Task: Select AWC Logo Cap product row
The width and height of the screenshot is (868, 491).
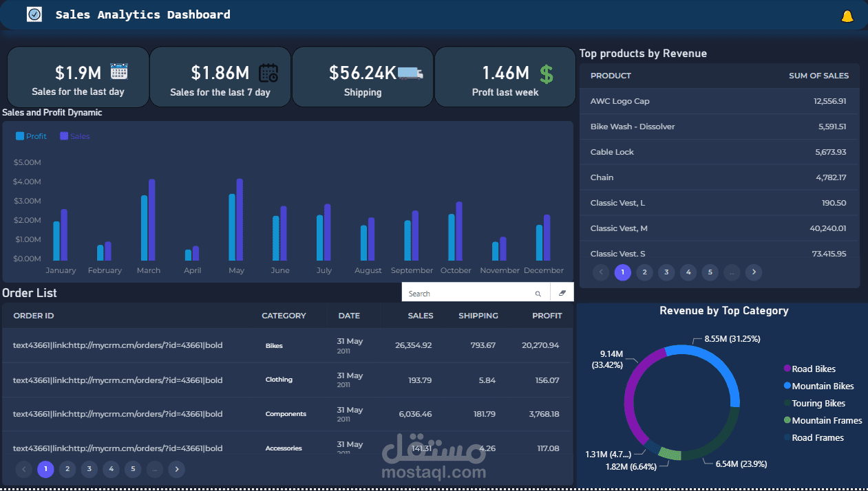Action: coord(719,101)
